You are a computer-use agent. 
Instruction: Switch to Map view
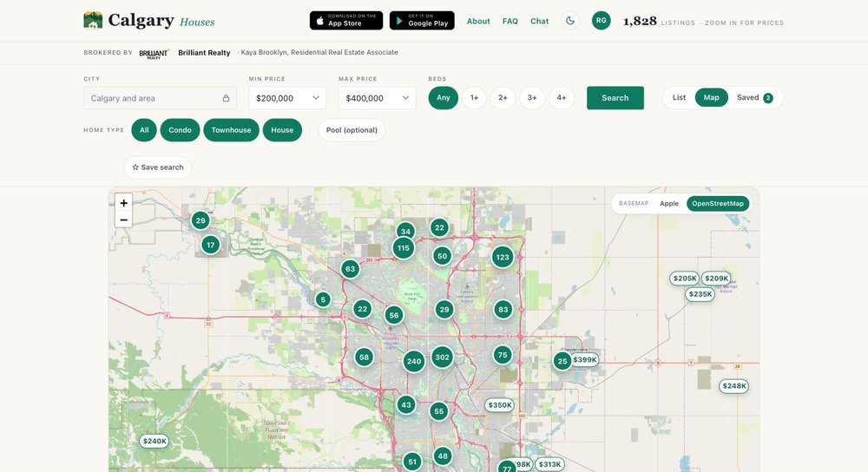point(712,98)
